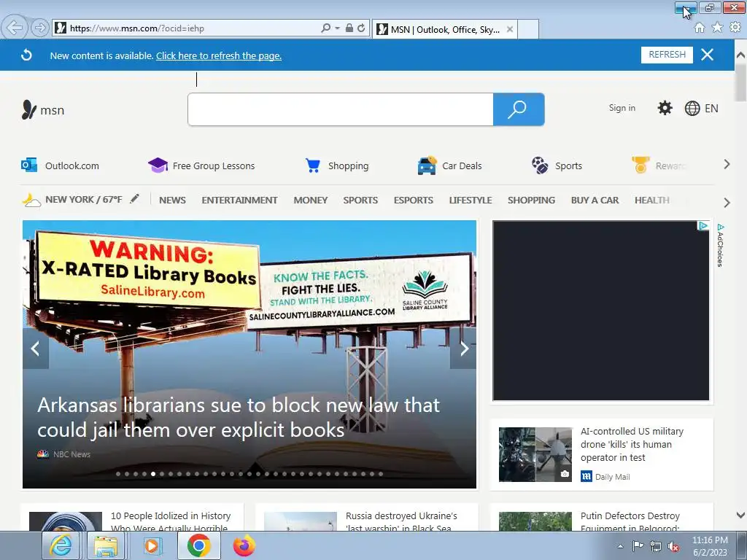Open the Sports shortcut with ball icon

coord(557,166)
